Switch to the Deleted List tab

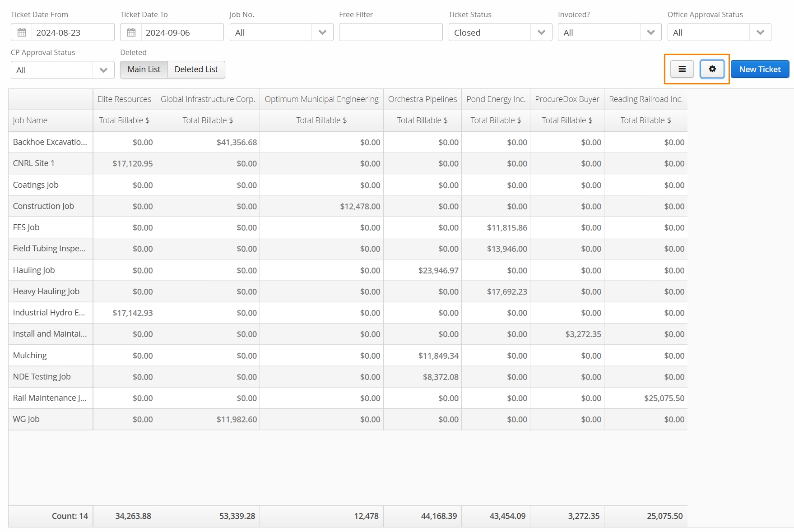196,69
